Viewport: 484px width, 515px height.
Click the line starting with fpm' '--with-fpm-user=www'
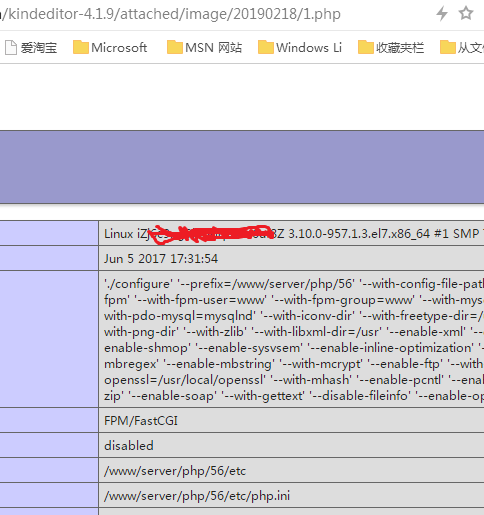pos(294,300)
